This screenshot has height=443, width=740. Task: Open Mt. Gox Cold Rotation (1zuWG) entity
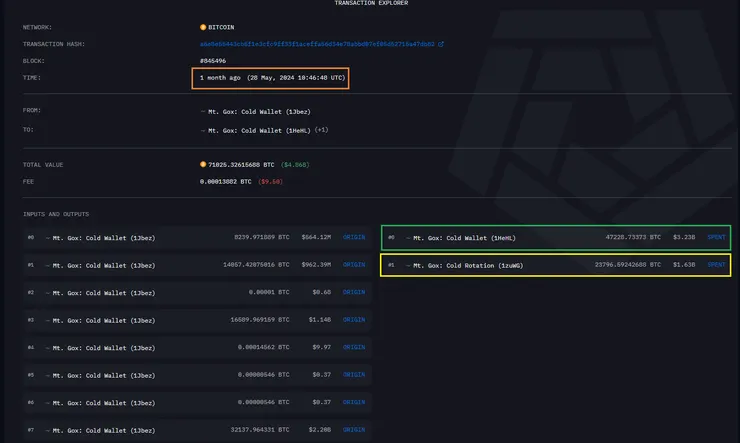468,266
